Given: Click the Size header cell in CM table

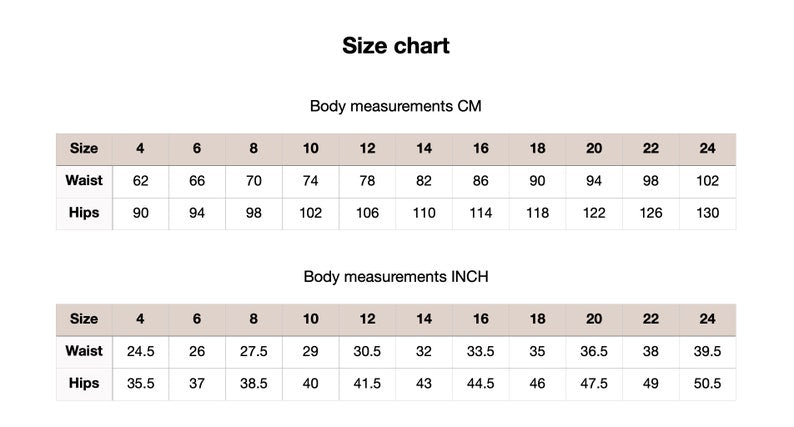Looking at the screenshot, I should click(84, 148).
